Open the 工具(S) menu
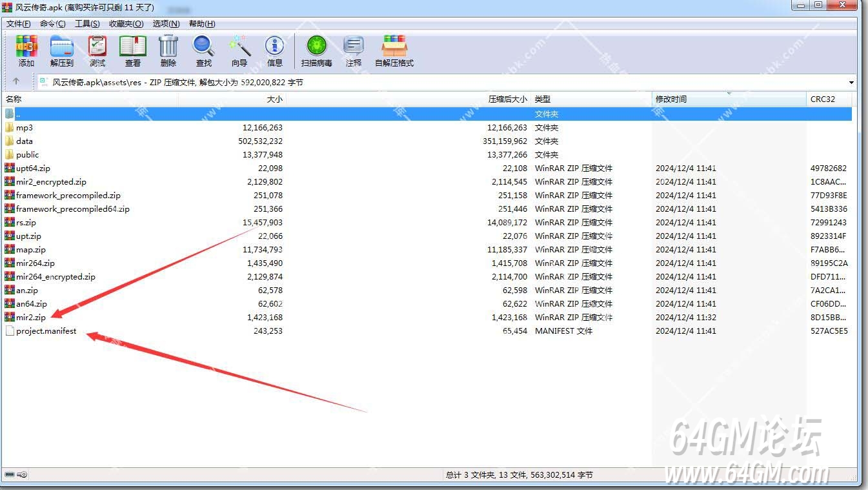868x490 pixels. [x=87, y=24]
